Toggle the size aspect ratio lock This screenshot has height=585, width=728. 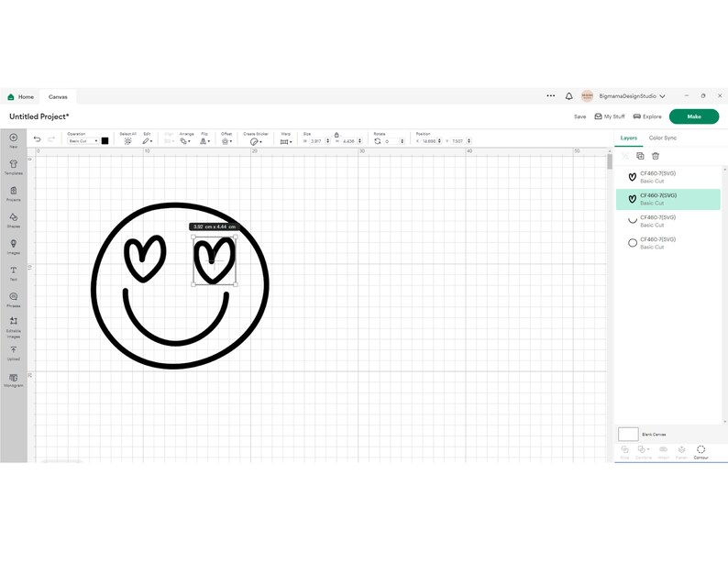336,135
